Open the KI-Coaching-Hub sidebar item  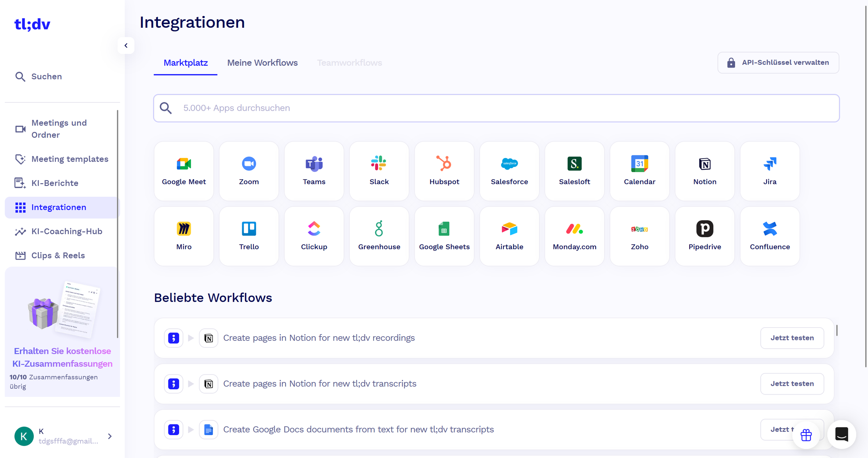click(x=66, y=231)
